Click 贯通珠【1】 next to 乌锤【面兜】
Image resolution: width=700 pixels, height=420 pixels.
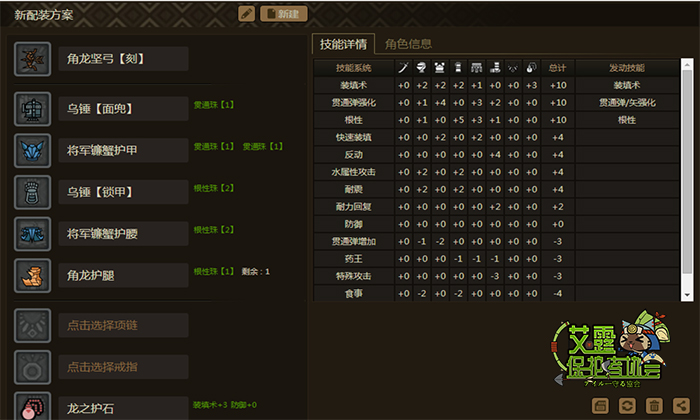coord(214,105)
